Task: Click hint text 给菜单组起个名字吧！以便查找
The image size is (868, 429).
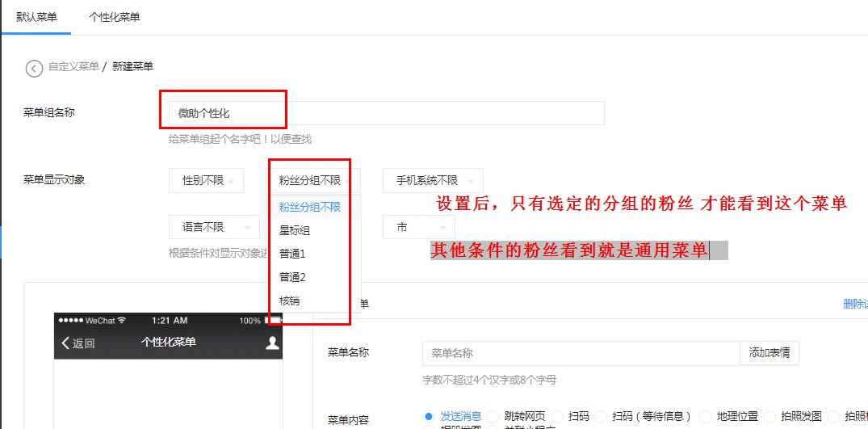Action: coord(240,140)
